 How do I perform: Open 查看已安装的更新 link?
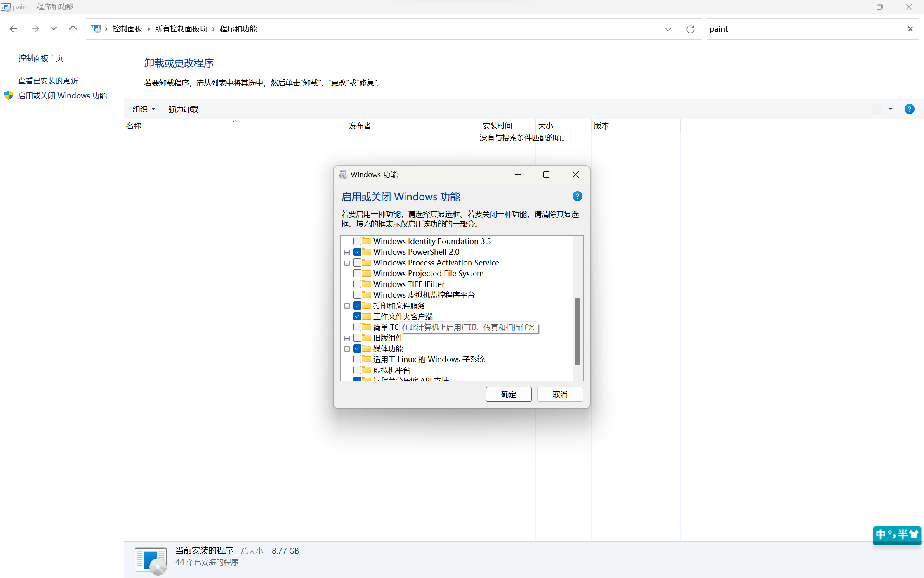click(48, 81)
